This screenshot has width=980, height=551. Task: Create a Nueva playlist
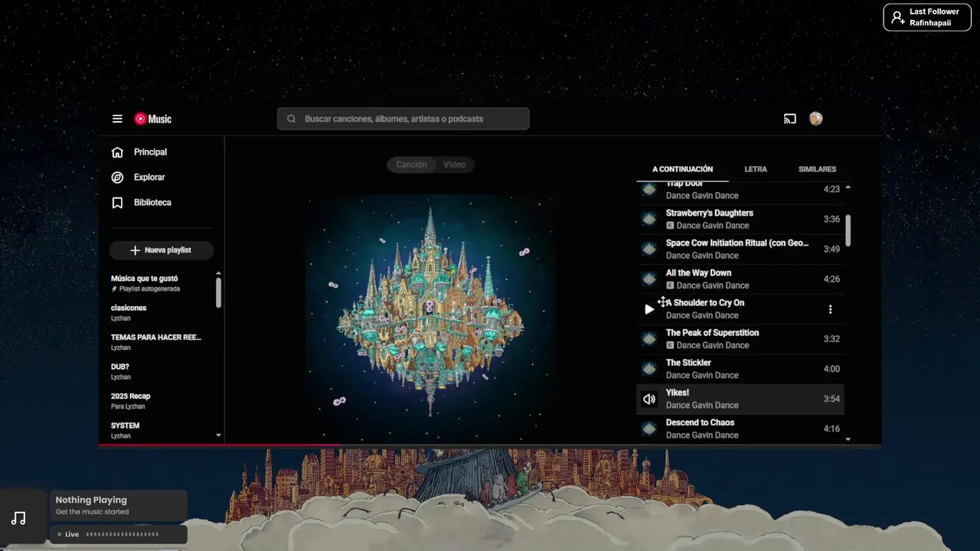point(162,250)
